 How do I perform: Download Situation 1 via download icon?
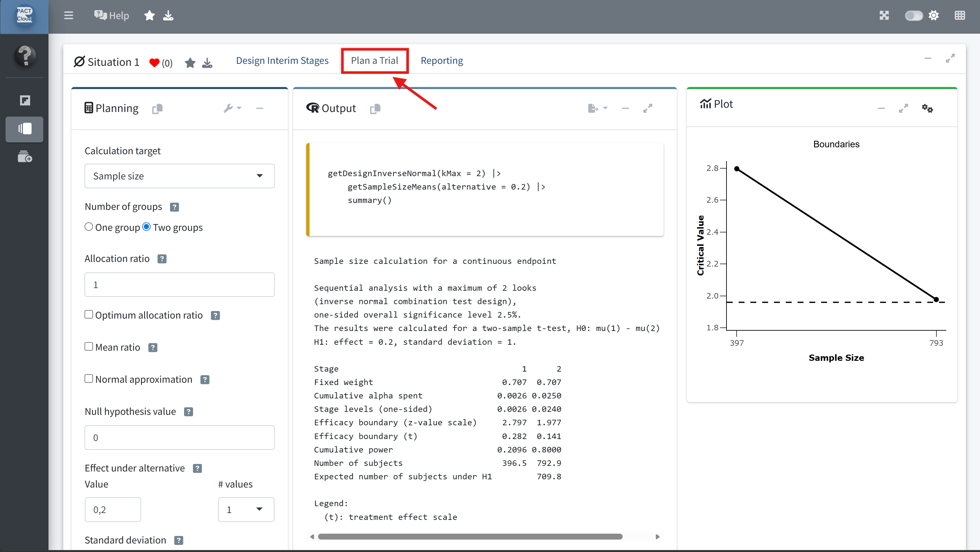207,63
